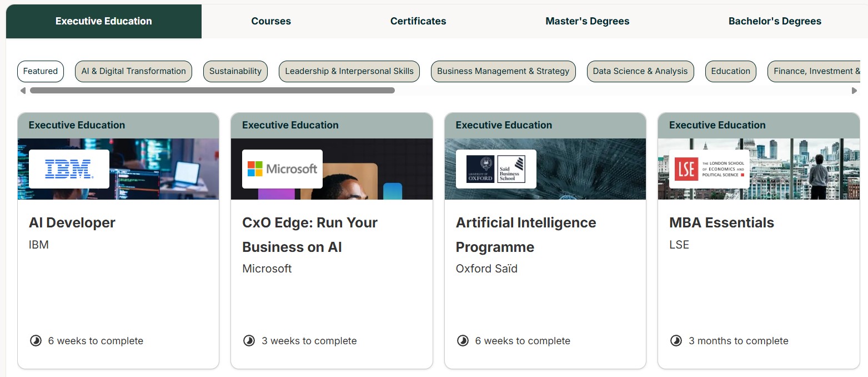This screenshot has height=377, width=868.
Task: Open the MBA Essentials course title
Action: 721,223
